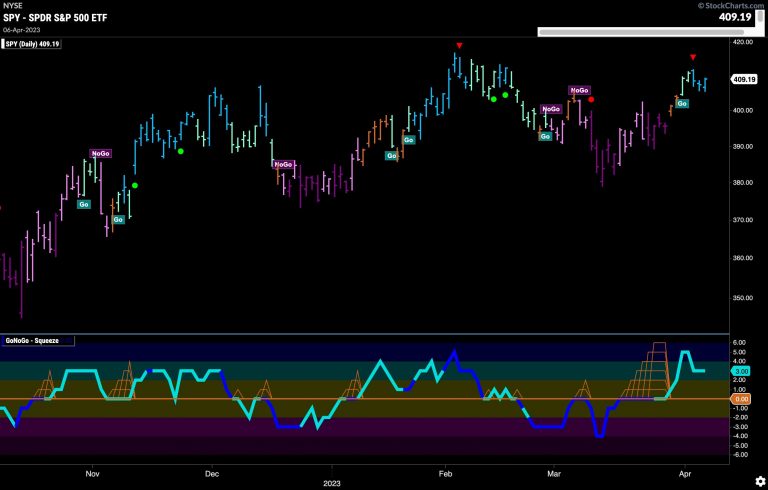
Task: Click the 'SPY (Daily) 409.19' legend label
Action: pos(32,44)
